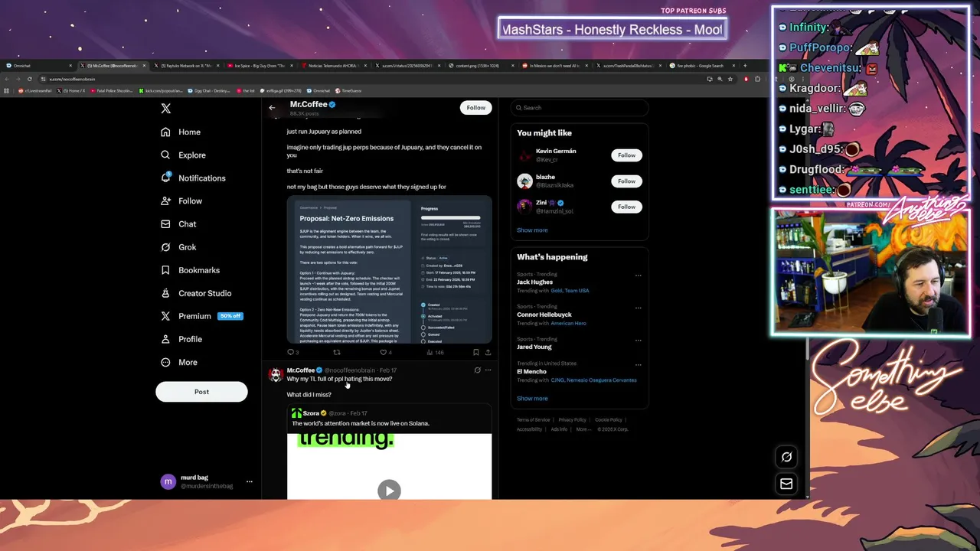Open Follow page in sidebar
Image resolution: width=980 pixels, height=551 pixels.
181,201
